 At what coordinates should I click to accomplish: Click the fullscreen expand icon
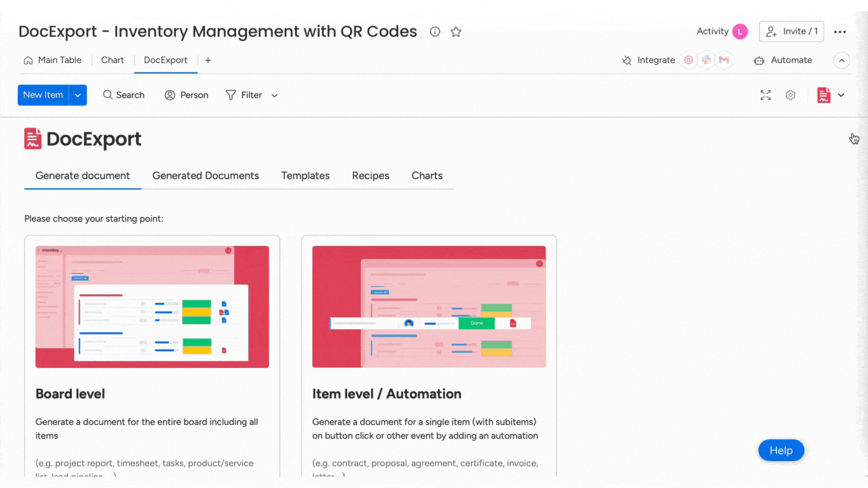[x=765, y=95]
